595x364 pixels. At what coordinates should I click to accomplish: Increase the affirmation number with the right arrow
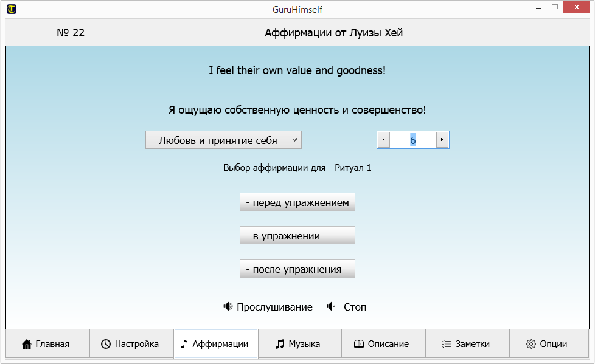pos(442,140)
